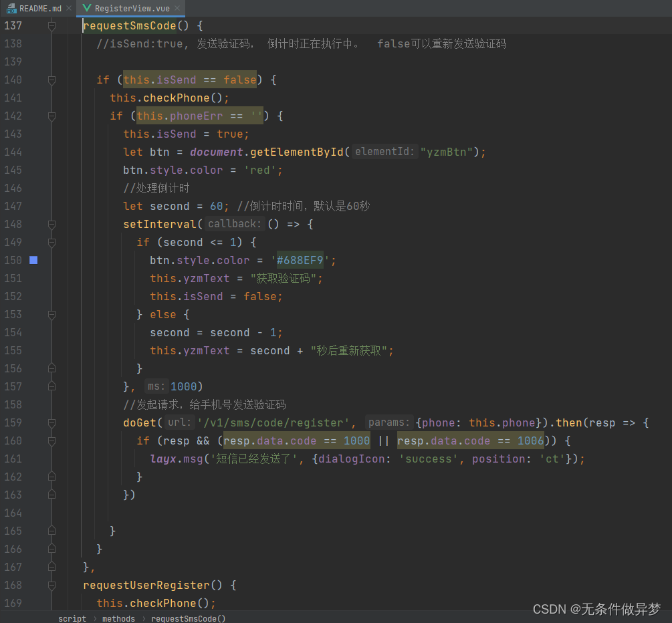
Task: Switch to the RegisterView.vue tab
Action: [132, 8]
